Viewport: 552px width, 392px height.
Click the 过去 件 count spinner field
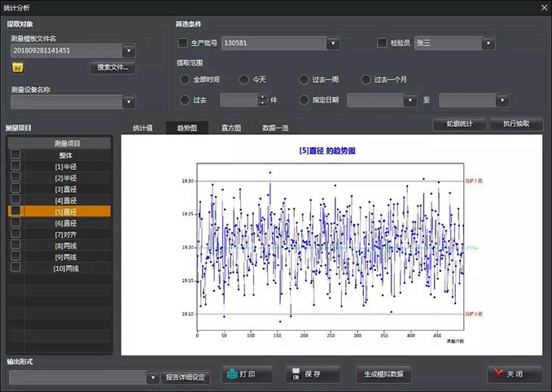(239, 101)
